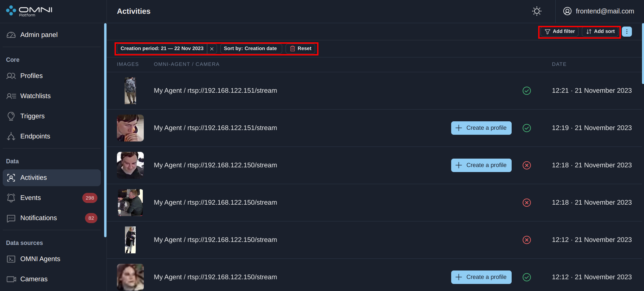
Task: Click the Triggers lightbulb icon
Action: (11, 116)
